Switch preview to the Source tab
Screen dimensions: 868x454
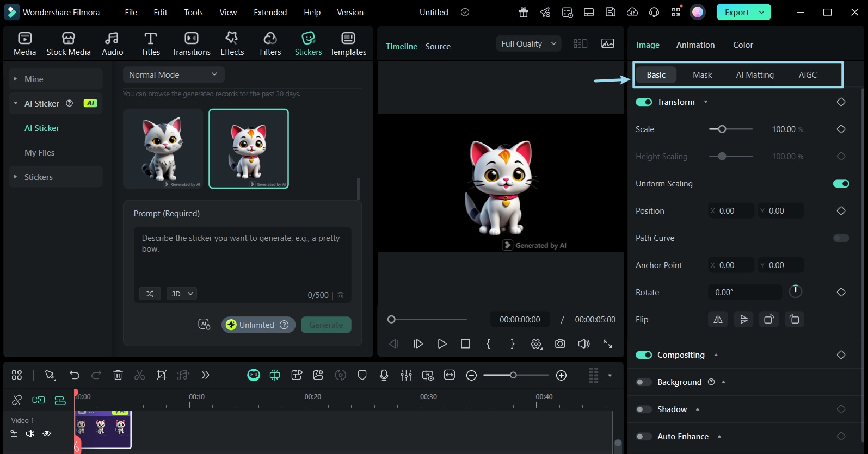438,47
